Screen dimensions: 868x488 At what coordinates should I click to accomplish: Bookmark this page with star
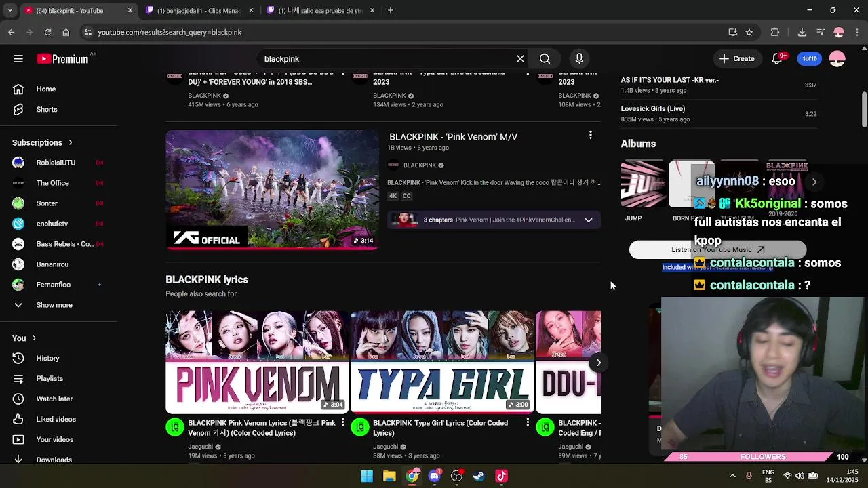coord(749,32)
